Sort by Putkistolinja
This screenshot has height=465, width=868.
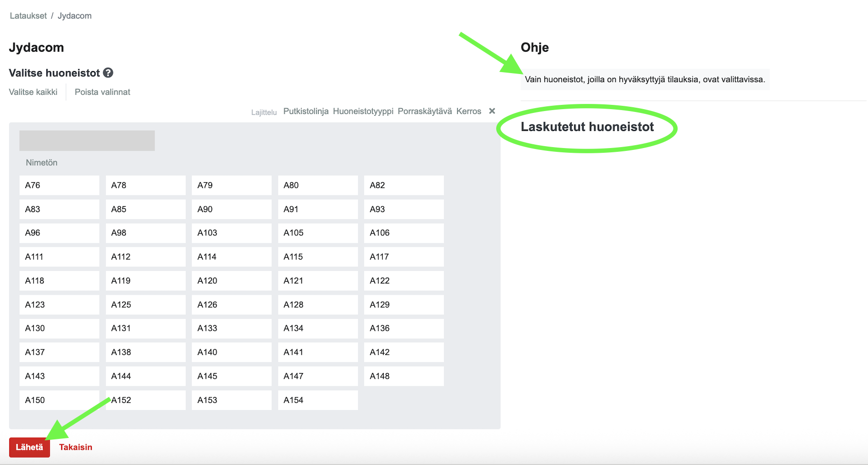[306, 111]
